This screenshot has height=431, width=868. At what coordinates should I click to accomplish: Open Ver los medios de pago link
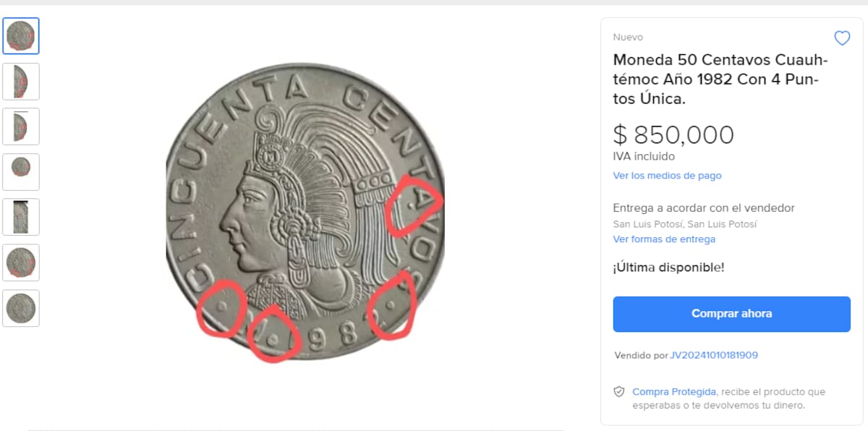click(x=667, y=175)
